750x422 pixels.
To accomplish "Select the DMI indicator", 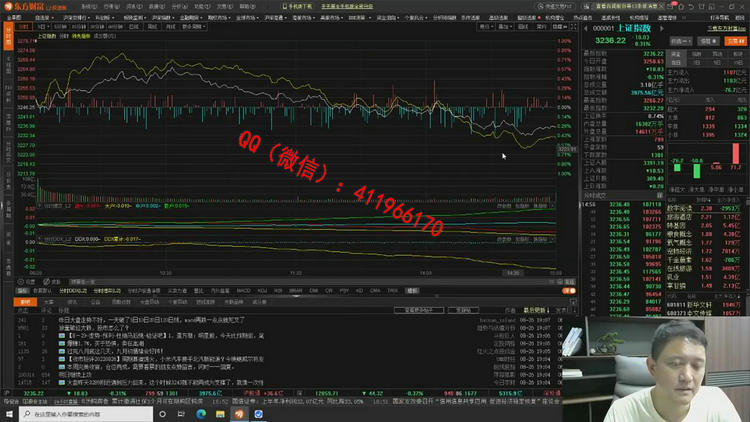I will tap(314, 291).
